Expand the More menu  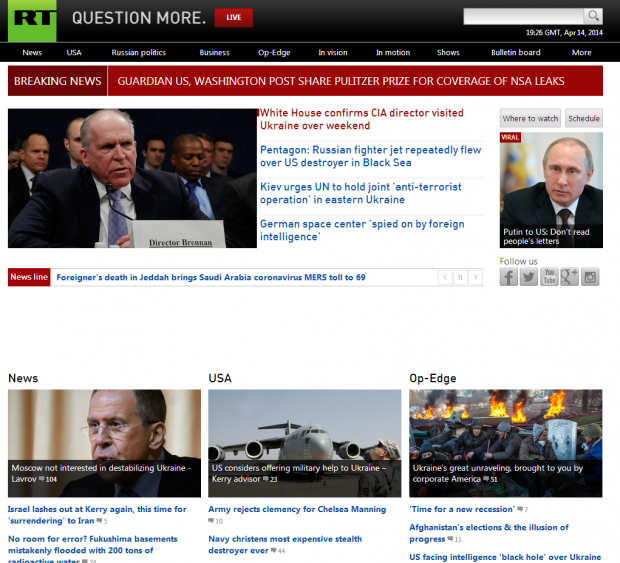pyautogui.click(x=581, y=53)
